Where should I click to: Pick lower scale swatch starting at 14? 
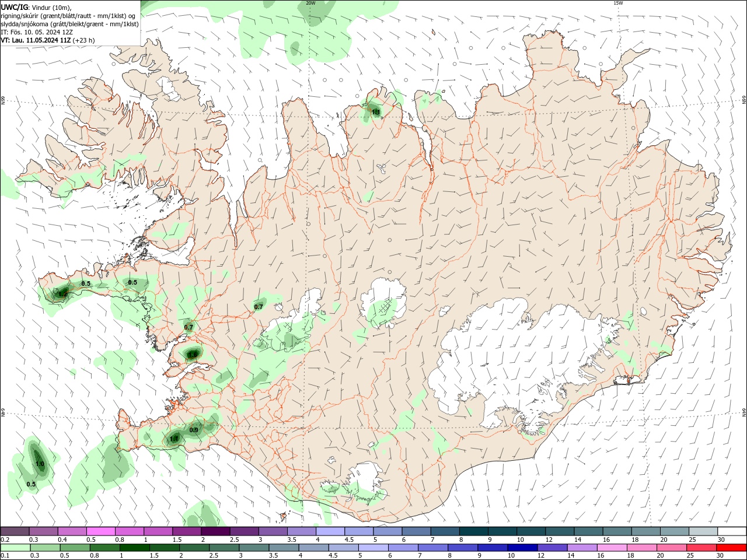(x=582, y=548)
